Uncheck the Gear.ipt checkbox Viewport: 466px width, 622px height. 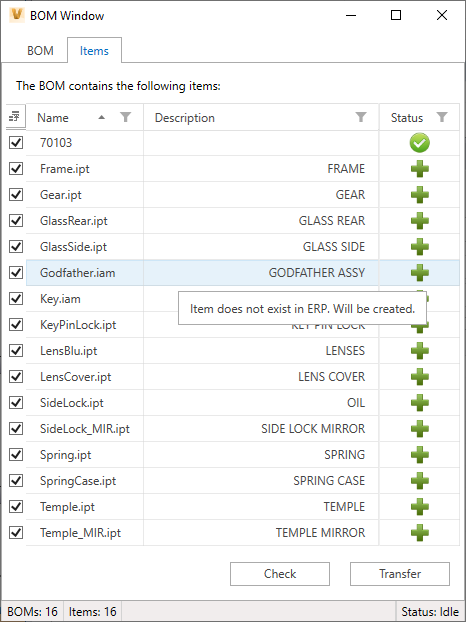point(16,195)
